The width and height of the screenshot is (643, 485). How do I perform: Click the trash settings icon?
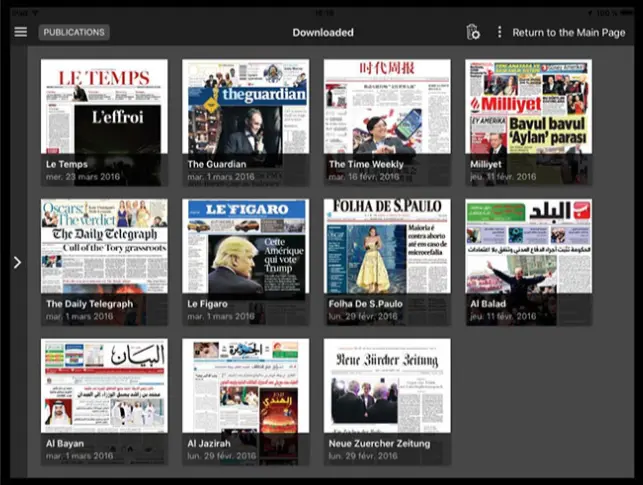coord(473,32)
